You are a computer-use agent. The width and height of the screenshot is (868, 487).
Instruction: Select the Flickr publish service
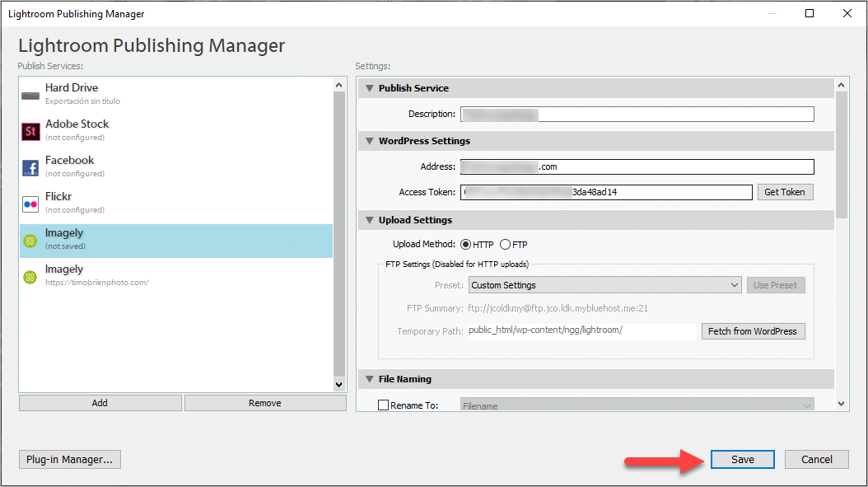point(176,203)
